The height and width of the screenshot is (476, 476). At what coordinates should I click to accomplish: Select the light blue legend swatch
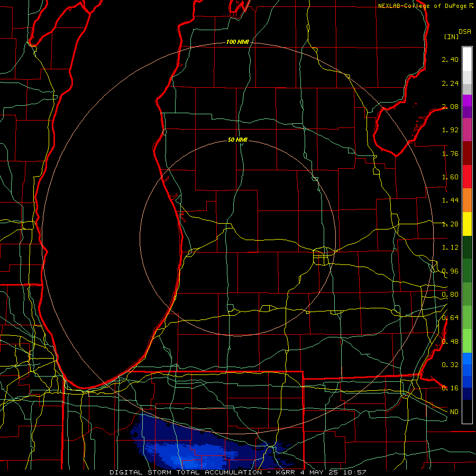point(467,359)
